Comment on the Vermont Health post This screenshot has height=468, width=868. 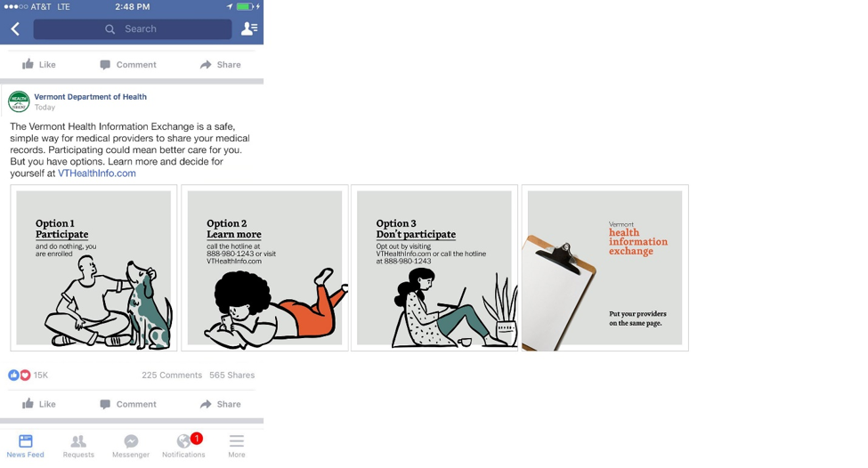point(128,404)
